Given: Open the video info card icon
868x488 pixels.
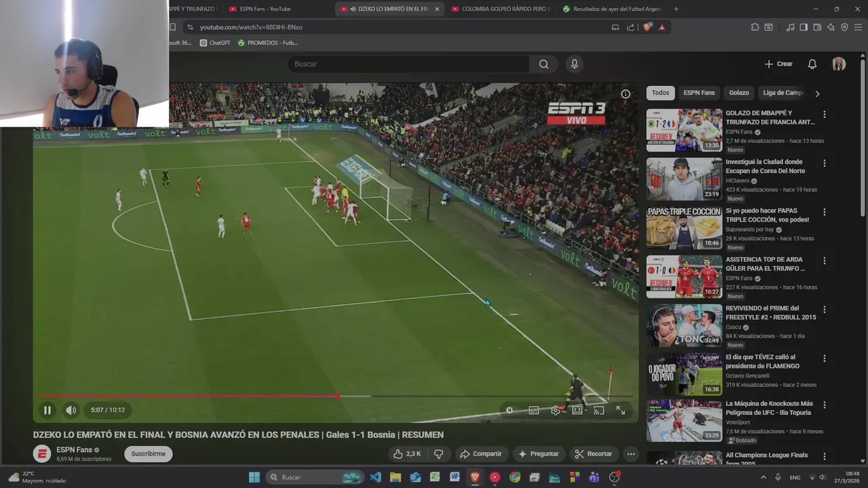Looking at the screenshot, I should 626,94.
